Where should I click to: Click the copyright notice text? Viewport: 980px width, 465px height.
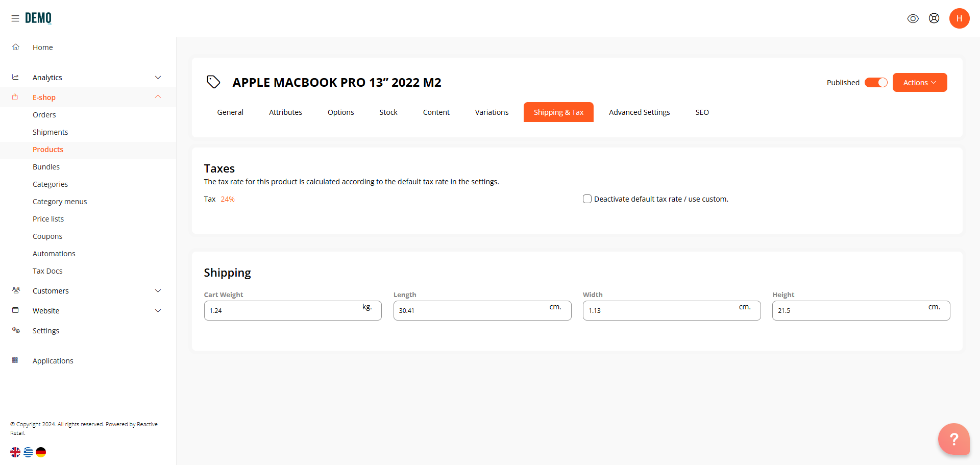pyautogui.click(x=84, y=428)
